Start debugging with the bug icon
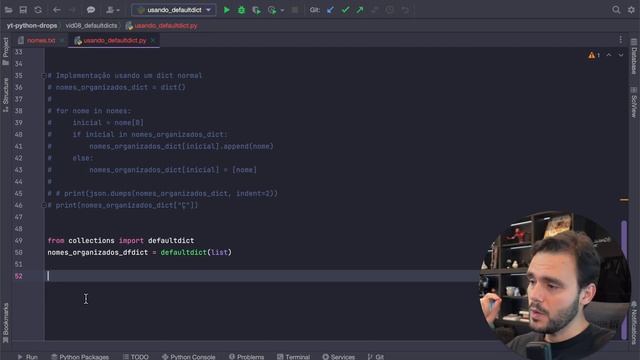Image resolution: width=640 pixels, height=360 pixels. (242, 10)
